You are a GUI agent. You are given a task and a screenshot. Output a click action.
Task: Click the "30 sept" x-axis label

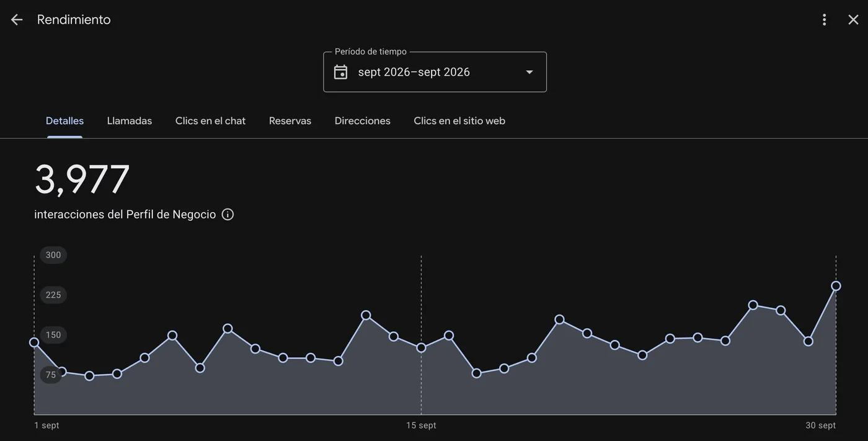[821, 425]
